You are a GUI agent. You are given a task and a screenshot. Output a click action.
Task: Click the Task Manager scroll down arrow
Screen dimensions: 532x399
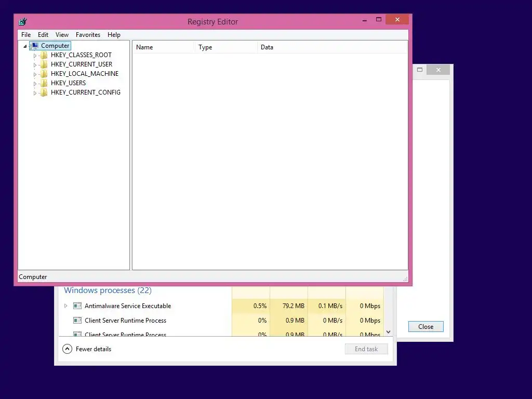coord(389,332)
